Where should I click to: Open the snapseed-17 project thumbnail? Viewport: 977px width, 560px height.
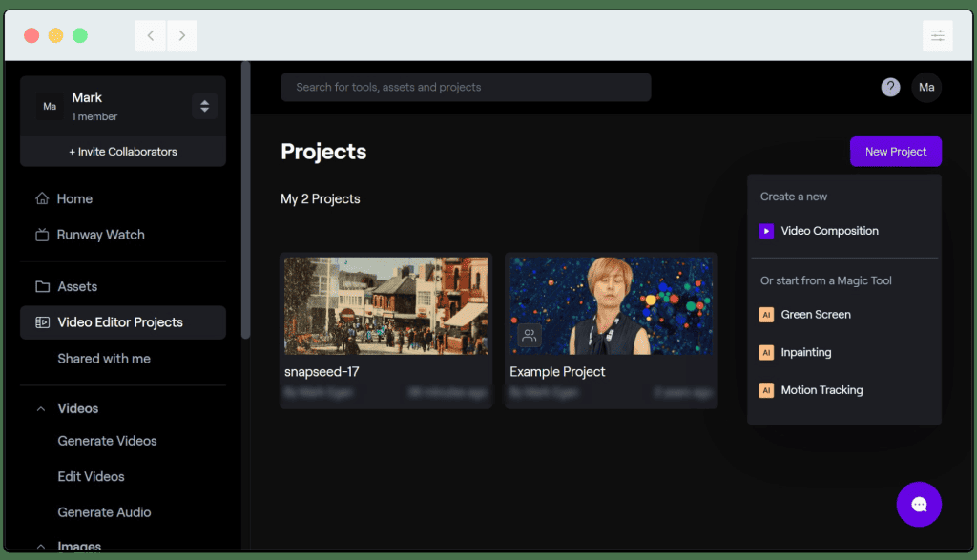point(385,305)
